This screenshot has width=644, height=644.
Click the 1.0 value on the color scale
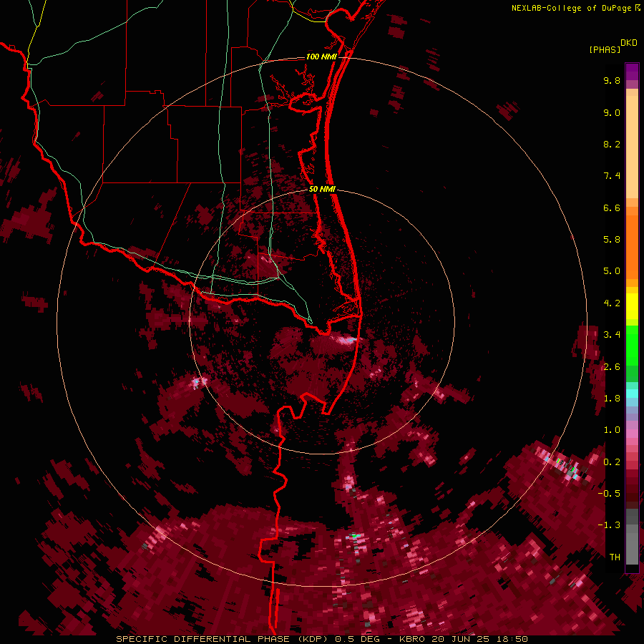click(x=612, y=430)
